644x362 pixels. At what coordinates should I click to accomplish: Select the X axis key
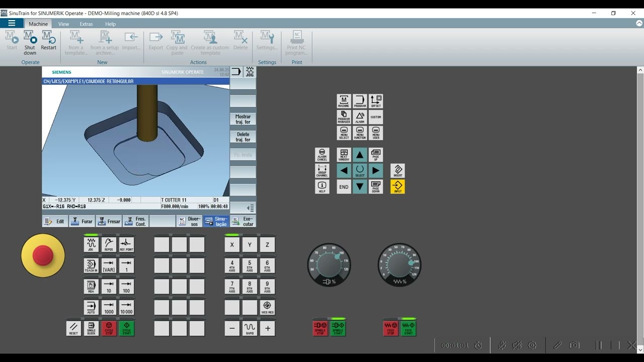coord(232,245)
